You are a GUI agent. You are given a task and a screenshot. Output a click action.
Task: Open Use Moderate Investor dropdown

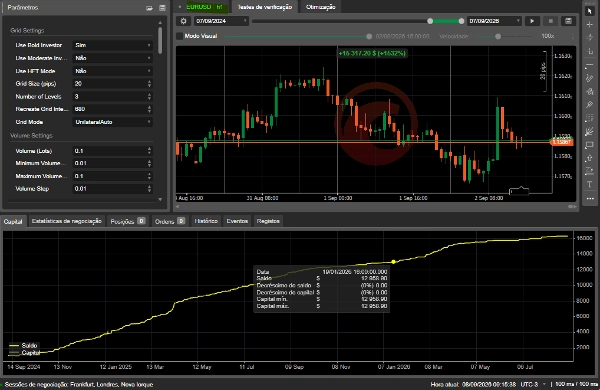(112, 58)
